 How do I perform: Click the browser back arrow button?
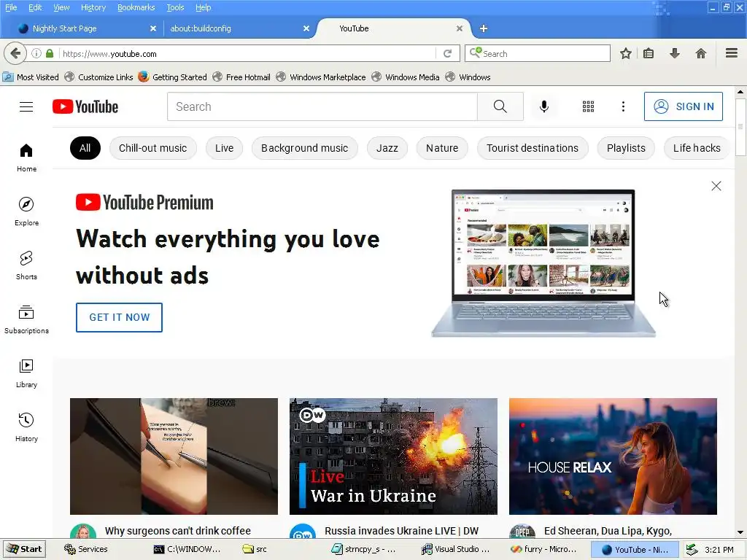(15, 53)
